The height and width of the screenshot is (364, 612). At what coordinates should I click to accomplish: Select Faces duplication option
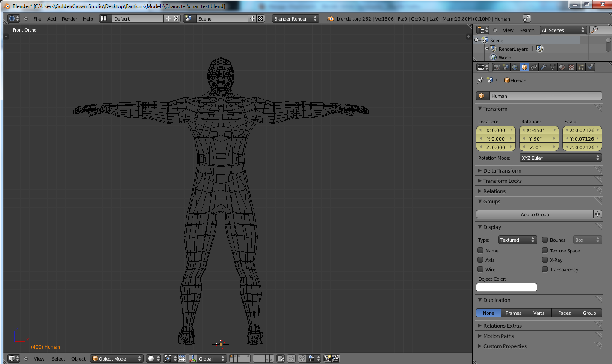(564, 313)
